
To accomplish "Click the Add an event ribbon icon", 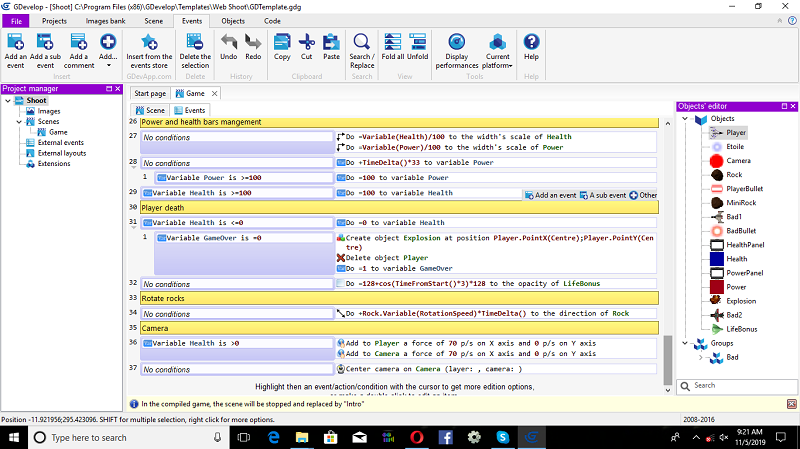I will (15, 42).
